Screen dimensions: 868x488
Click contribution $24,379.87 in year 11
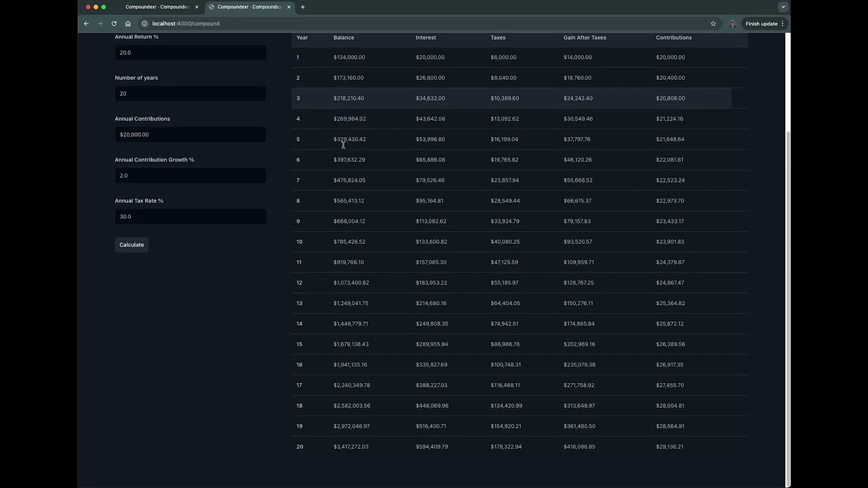[670, 262]
